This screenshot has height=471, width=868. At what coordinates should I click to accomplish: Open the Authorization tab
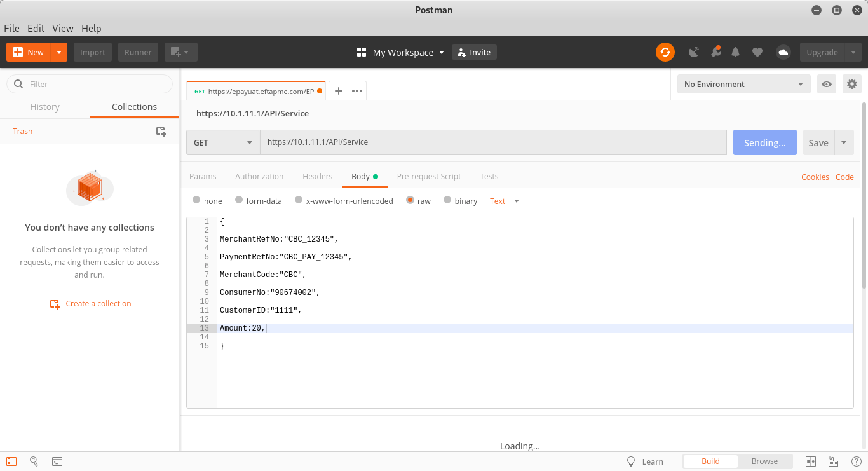259,176
